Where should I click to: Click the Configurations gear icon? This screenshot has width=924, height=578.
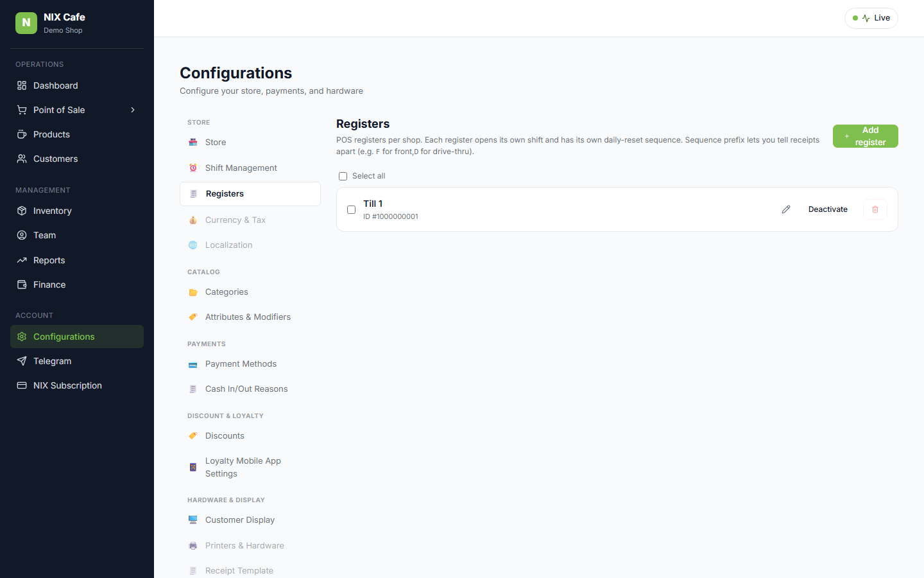22,337
